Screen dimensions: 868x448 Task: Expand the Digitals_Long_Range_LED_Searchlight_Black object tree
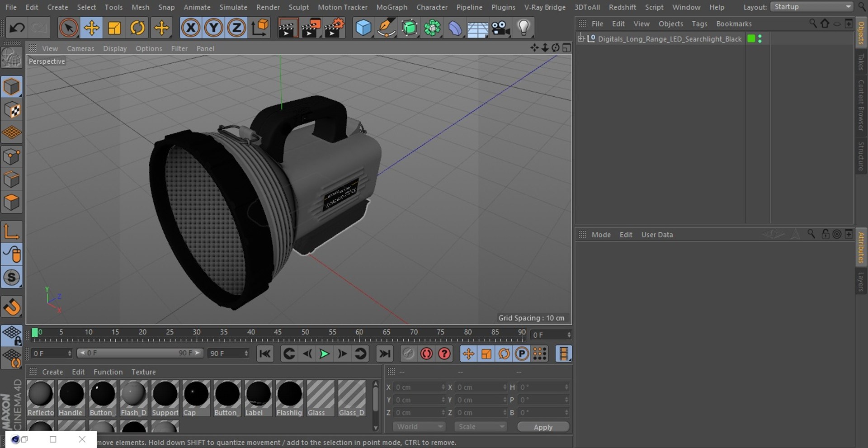point(581,38)
